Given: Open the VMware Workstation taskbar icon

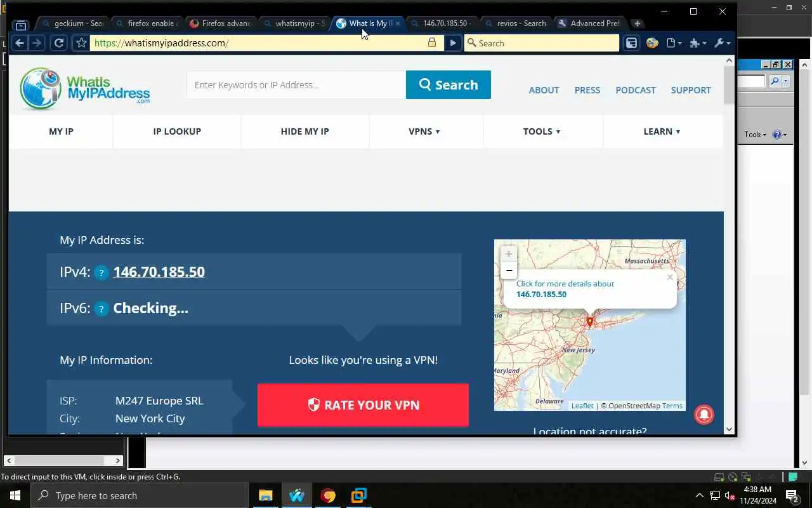Looking at the screenshot, I should pyautogui.click(x=359, y=495).
